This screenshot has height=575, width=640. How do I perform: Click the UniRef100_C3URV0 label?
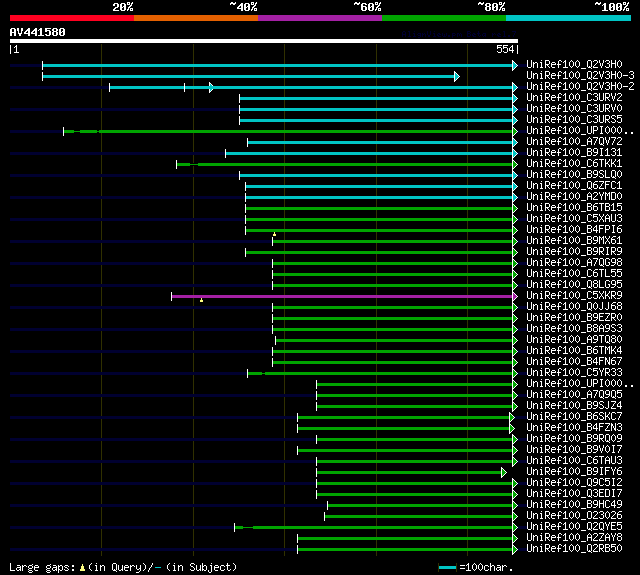tap(574, 109)
